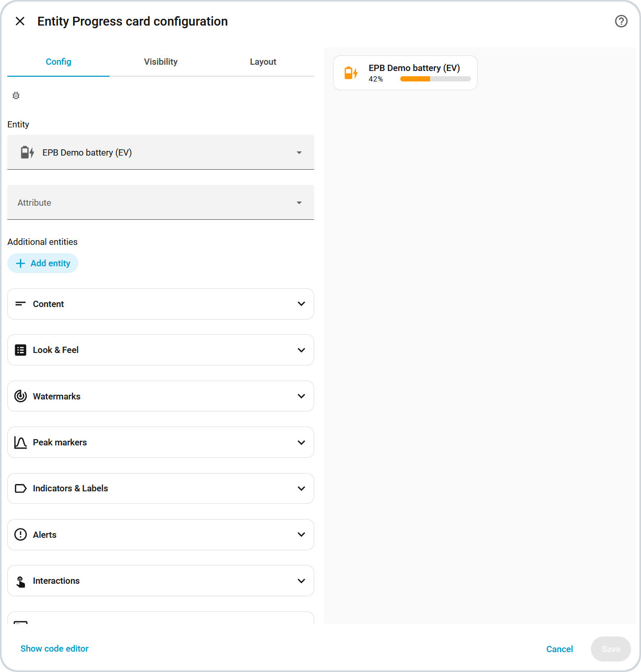Close the card configuration dialog
This screenshot has width=641, height=672.
(20, 21)
